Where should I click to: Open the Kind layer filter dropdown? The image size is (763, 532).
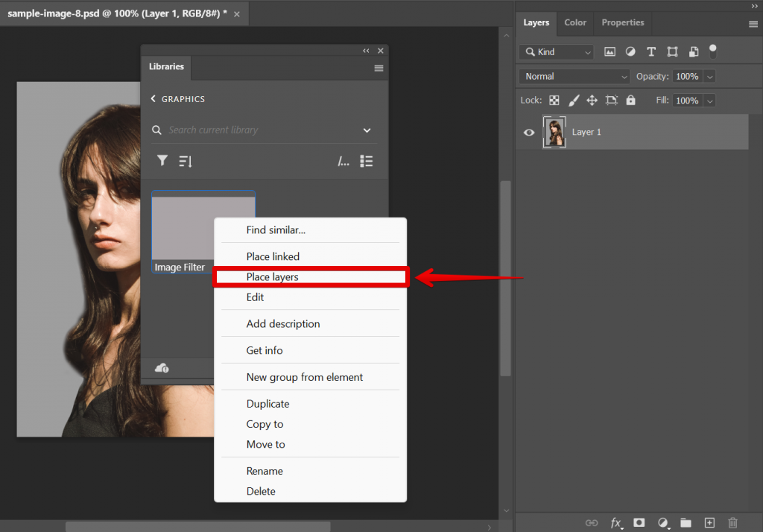[x=557, y=52]
